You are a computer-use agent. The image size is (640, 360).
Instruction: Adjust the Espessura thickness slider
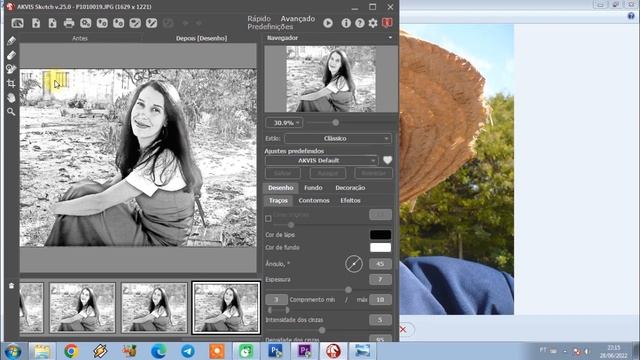pyautogui.click(x=348, y=289)
